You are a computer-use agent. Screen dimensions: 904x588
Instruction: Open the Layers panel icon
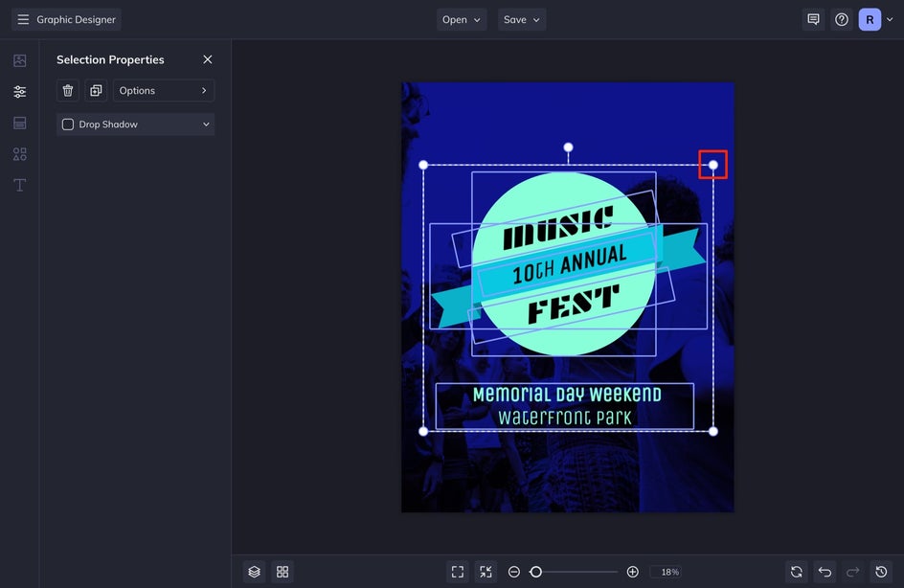tap(254, 572)
